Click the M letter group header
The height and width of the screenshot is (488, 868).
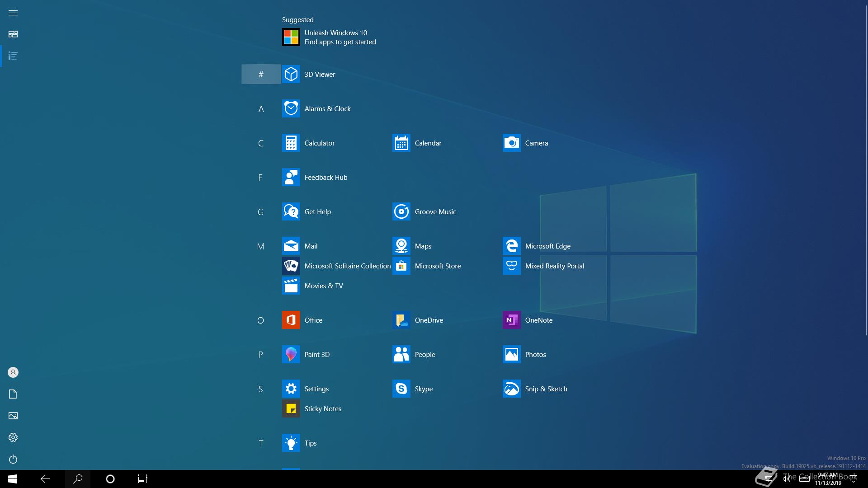click(x=261, y=246)
